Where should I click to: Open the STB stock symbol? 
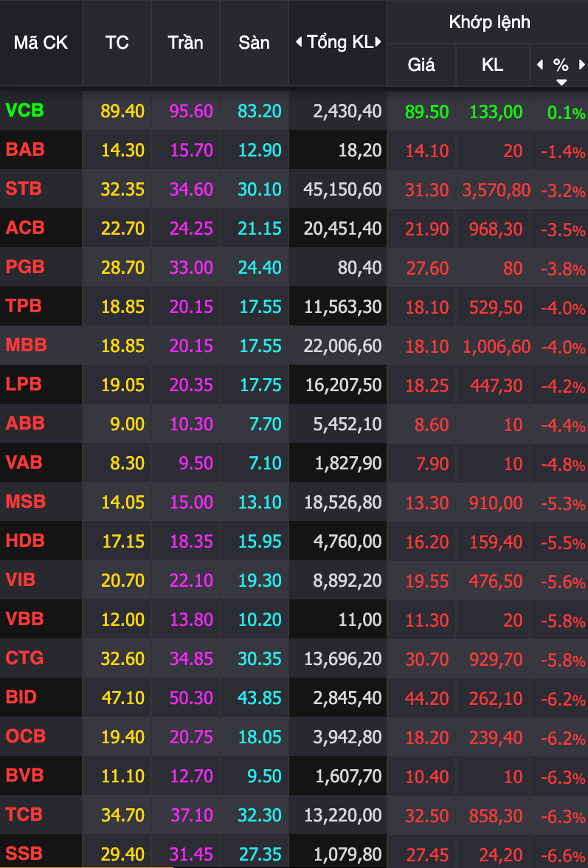coord(24,188)
